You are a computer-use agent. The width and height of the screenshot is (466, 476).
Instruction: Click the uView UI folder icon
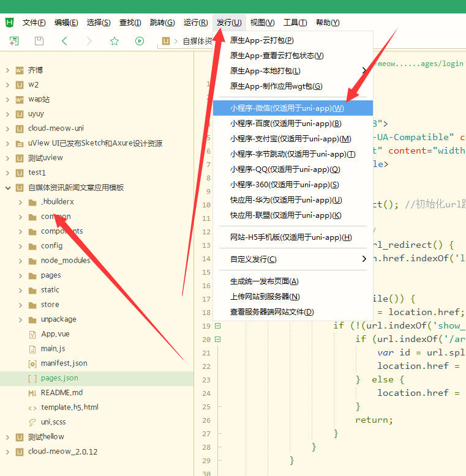[20, 144]
